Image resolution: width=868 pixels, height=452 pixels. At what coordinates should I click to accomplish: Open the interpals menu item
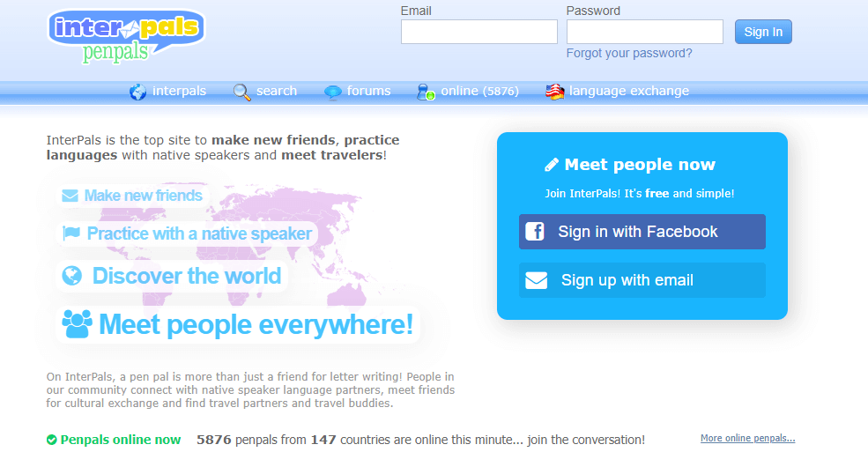180,91
